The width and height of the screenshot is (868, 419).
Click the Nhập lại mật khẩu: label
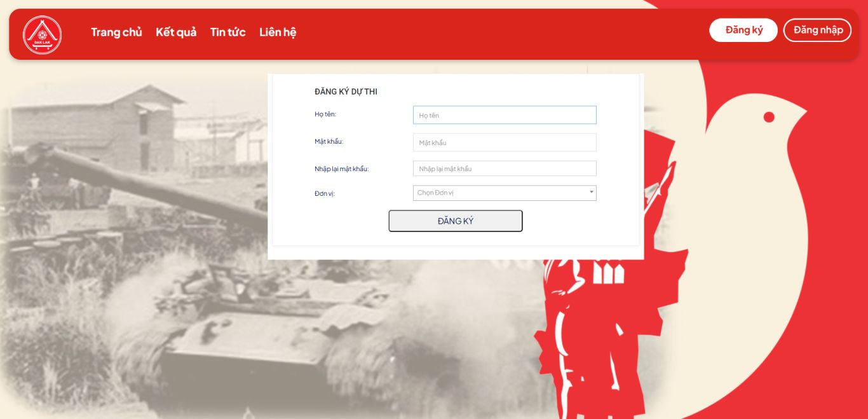[x=341, y=168]
